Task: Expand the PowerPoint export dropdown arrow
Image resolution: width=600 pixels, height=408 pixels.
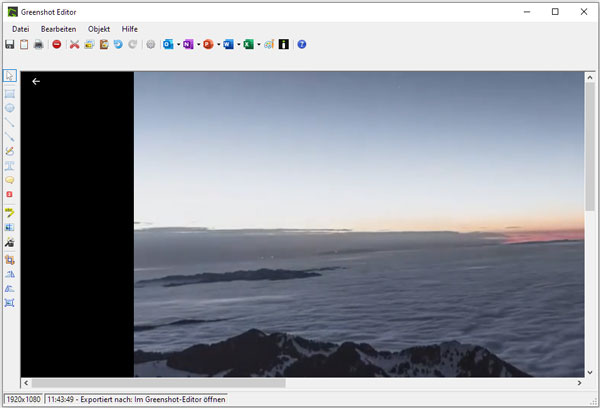Action: click(x=218, y=45)
